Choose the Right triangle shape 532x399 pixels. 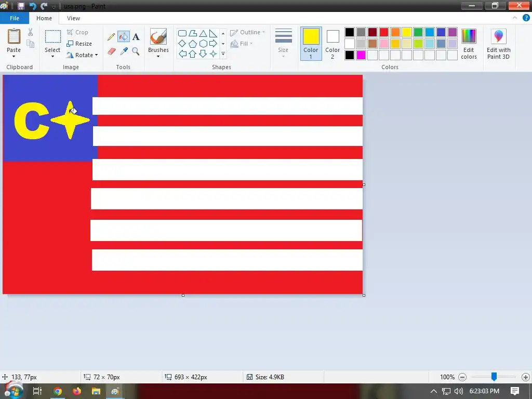click(213, 33)
